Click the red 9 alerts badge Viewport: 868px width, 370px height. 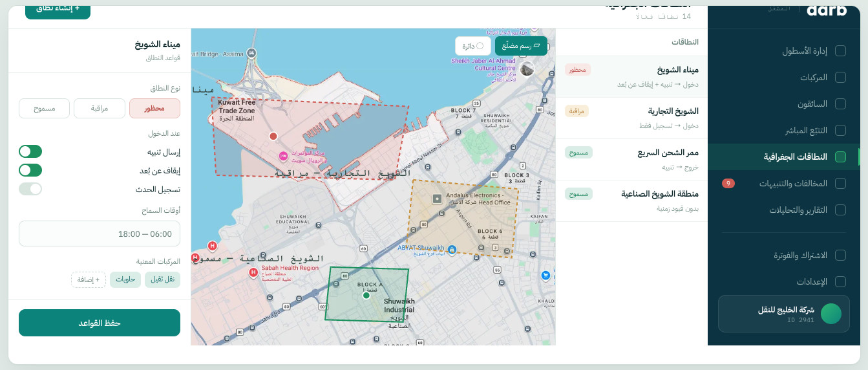728,183
